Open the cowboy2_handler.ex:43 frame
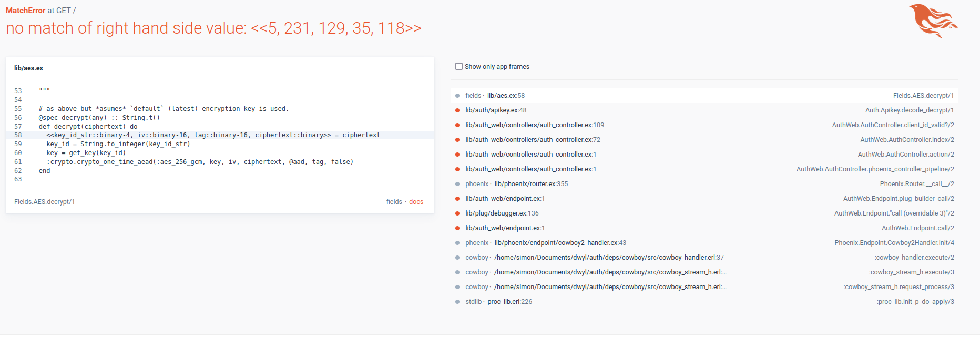The width and height of the screenshot is (980, 338). (705, 243)
